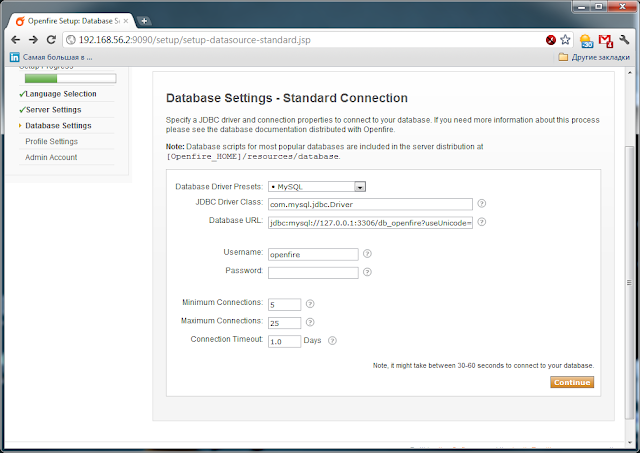Click the [Openfire_HOME]/resources/database path text
640x453 pixels.
point(253,156)
